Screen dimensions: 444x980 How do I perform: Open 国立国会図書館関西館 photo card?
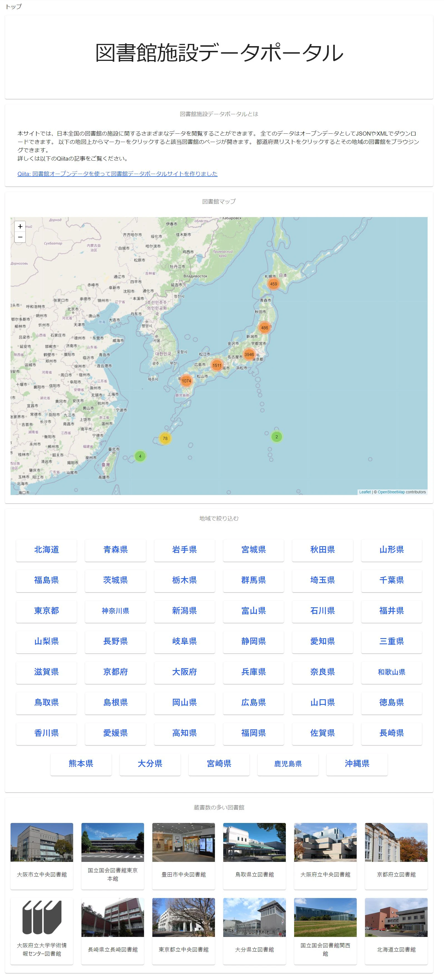(325, 931)
